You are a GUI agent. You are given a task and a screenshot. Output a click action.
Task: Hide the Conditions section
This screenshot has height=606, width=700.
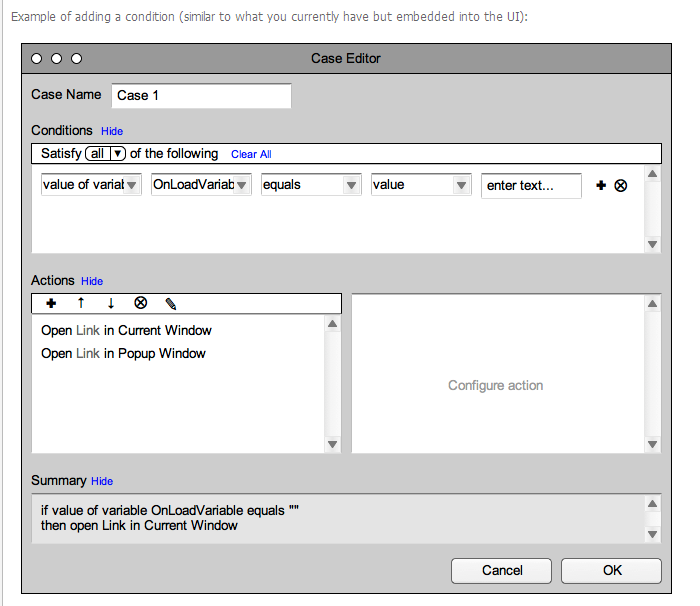112,131
